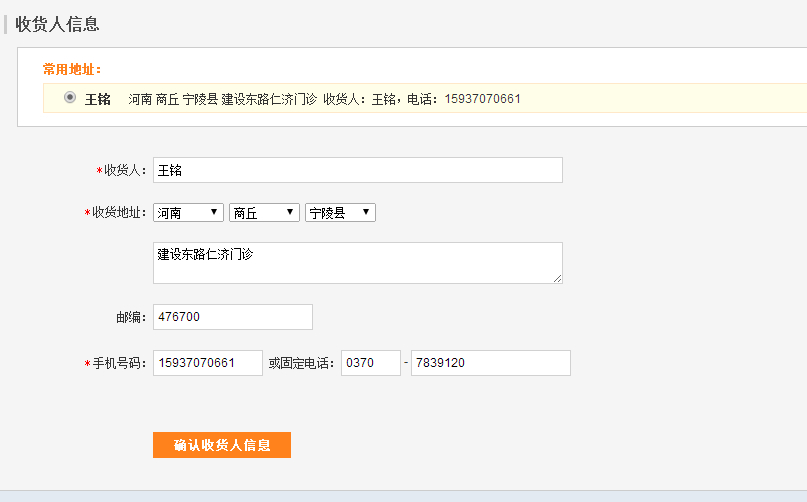807x502 pixels.
Task: Click the 常用地址 label
Action: [x=71, y=70]
